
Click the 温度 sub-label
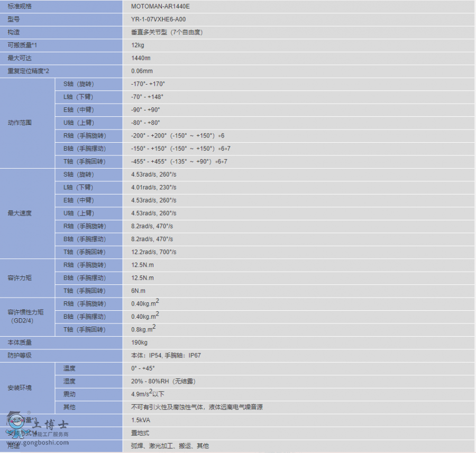[x=69, y=368]
